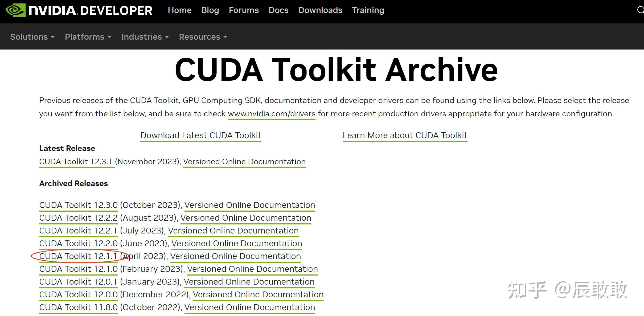Expand the Solutions dropdown menu
The width and height of the screenshot is (644, 316).
(x=32, y=37)
